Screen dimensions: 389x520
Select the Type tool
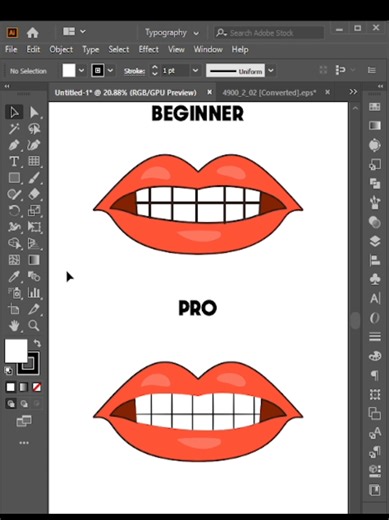click(x=14, y=161)
